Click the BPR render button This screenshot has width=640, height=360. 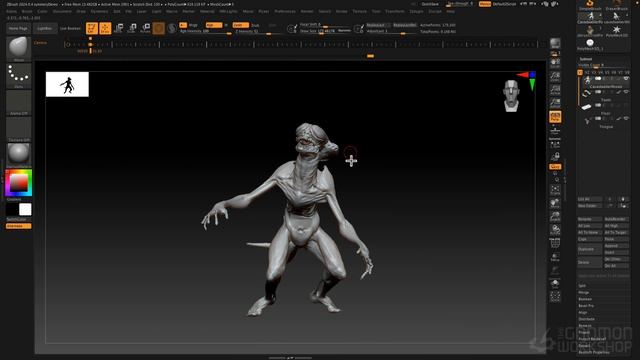555,43
